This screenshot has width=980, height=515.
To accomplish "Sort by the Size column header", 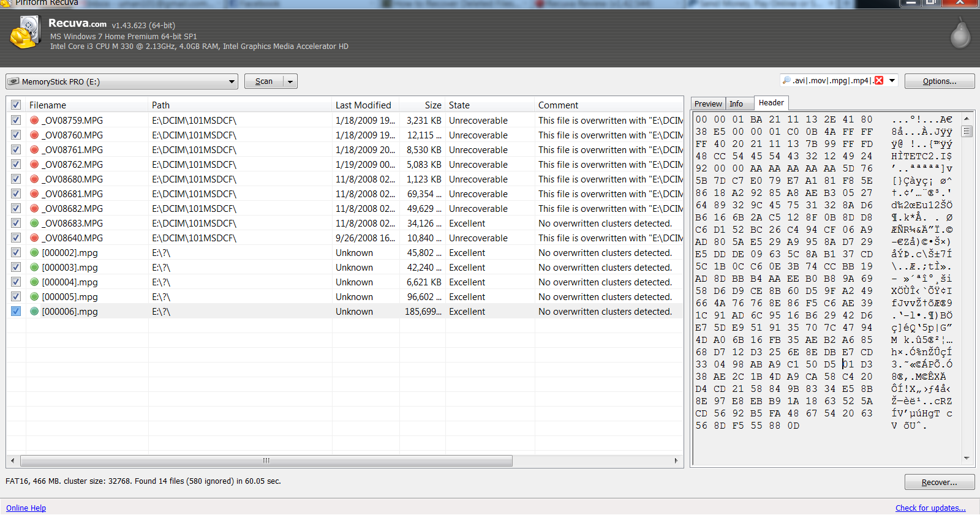I will coord(423,105).
